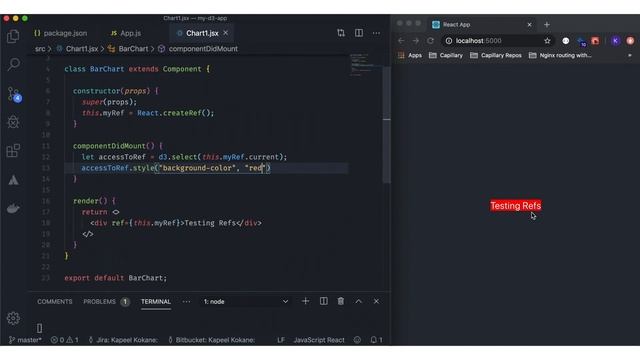
Task: Open the Extensions view
Action: click(13, 151)
